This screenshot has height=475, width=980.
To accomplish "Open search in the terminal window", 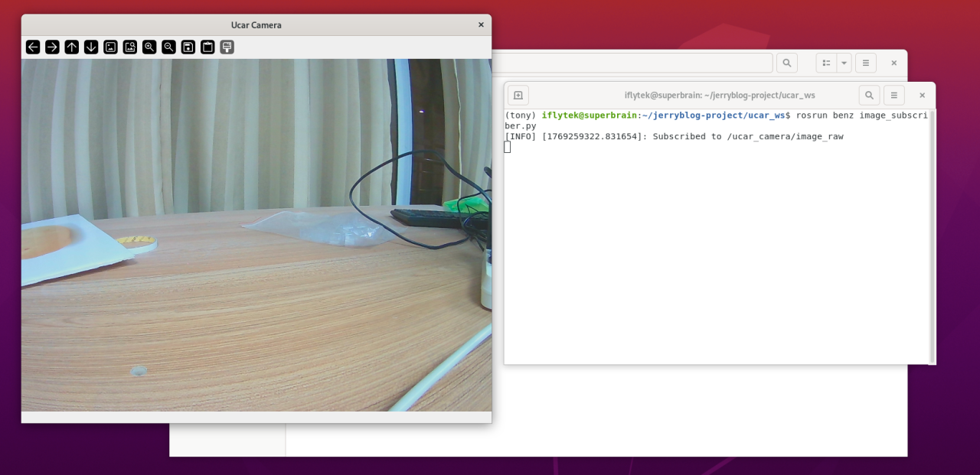I will [869, 96].
